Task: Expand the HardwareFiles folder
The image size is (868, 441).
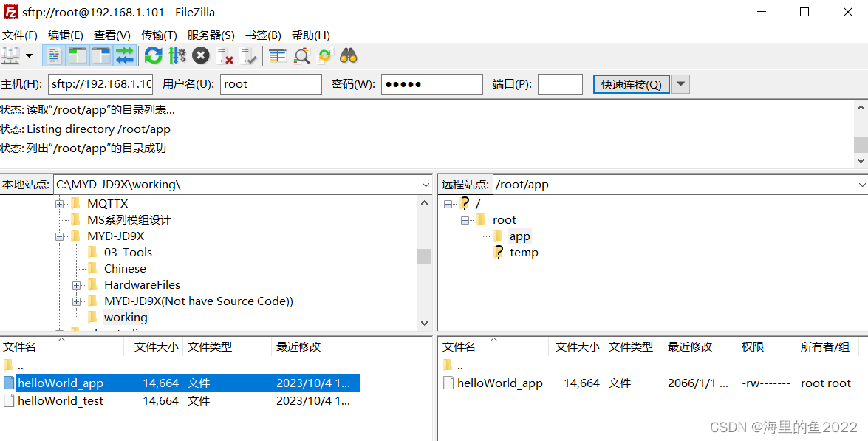Action: coord(78,284)
